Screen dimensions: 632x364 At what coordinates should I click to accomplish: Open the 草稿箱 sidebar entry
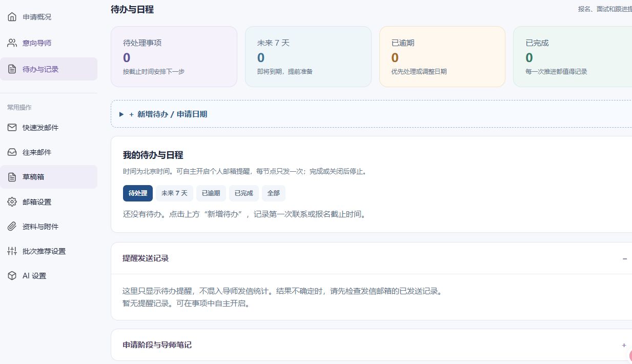[x=49, y=177]
